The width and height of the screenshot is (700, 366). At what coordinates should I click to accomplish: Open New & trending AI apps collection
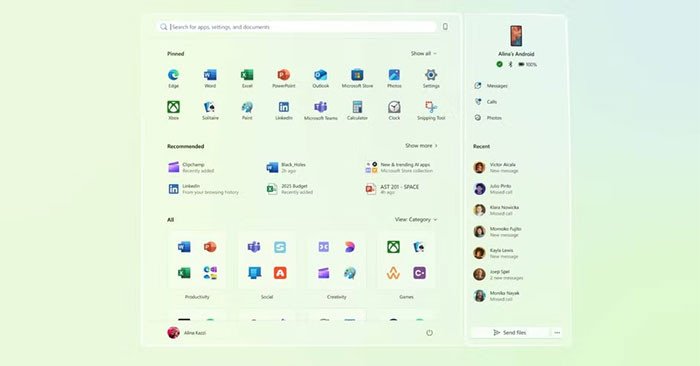(x=399, y=167)
